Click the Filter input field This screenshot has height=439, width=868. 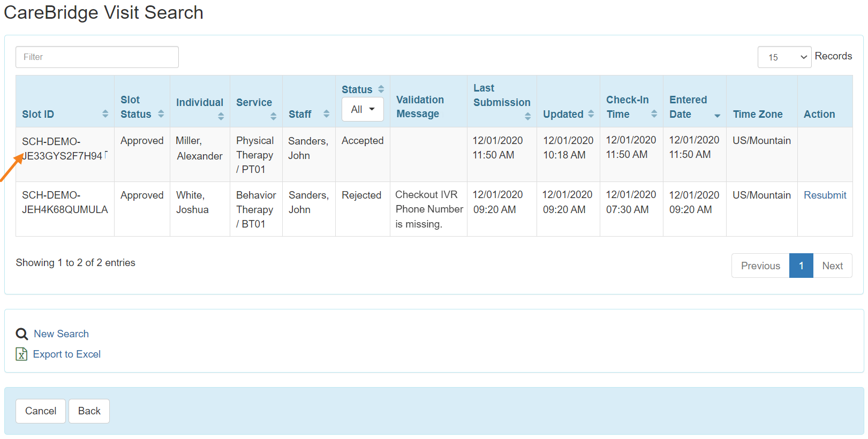pos(97,57)
